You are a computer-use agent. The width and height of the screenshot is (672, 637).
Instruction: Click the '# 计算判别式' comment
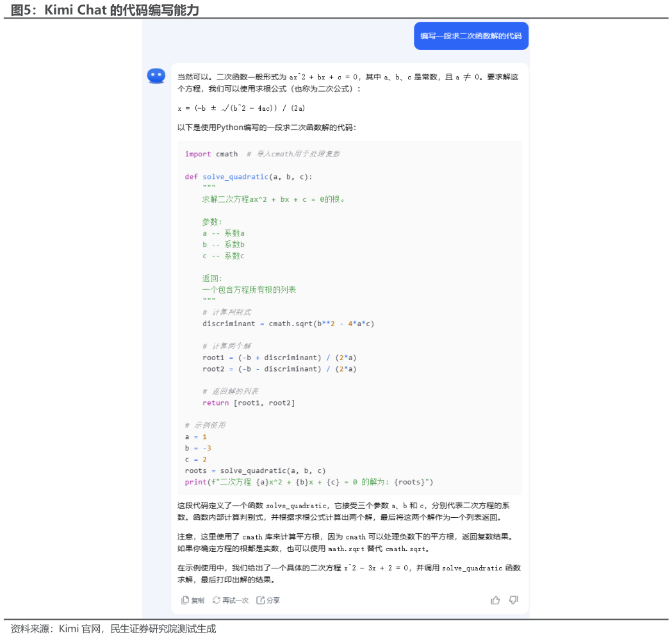pos(227,312)
